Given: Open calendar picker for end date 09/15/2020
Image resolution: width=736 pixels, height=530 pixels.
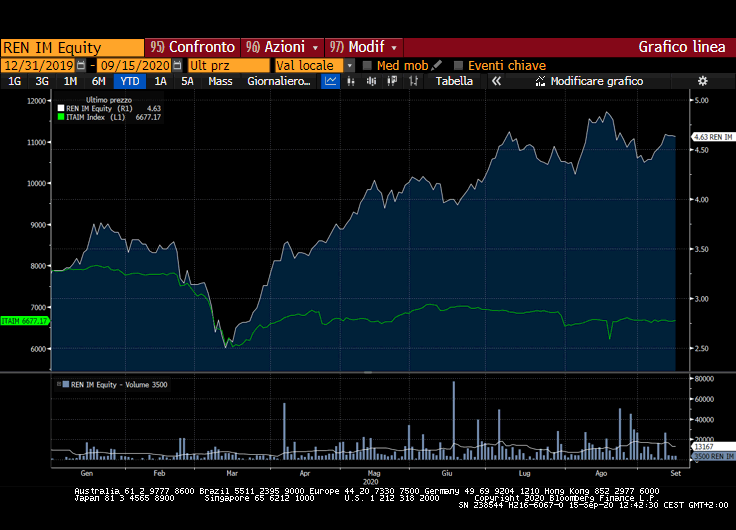Looking at the screenshot, I should 177,65.
